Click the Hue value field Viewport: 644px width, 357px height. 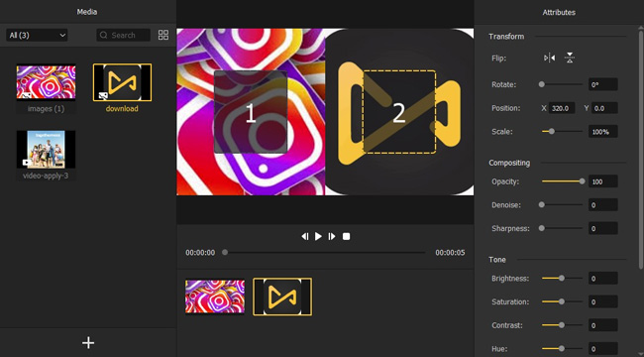pos(603,349)
